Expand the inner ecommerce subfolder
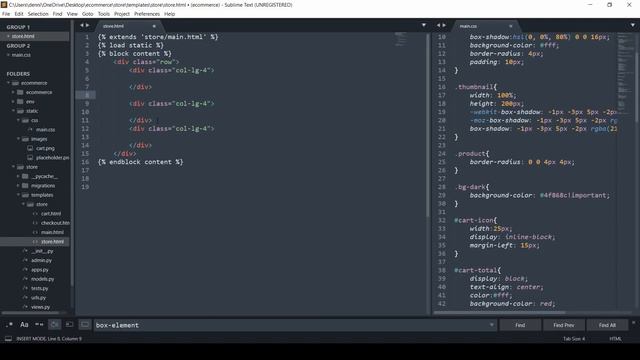 (13, 92)
